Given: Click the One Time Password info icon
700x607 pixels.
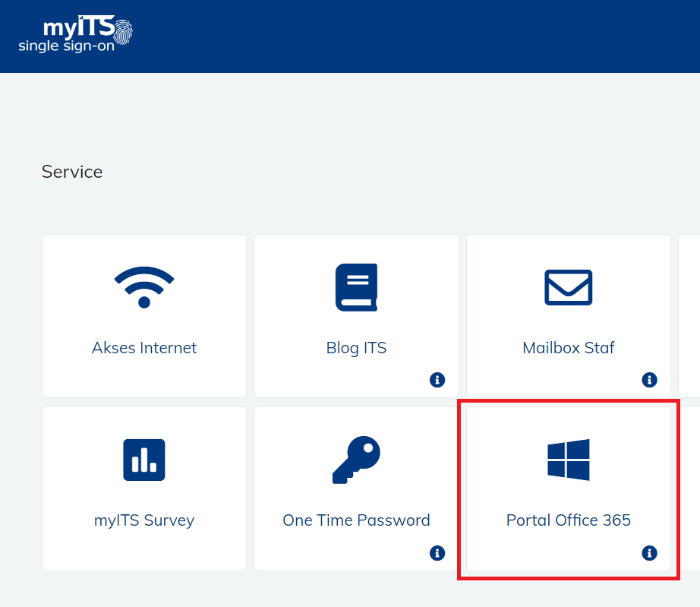Looking at the screenshot, I should click(437, 552).
